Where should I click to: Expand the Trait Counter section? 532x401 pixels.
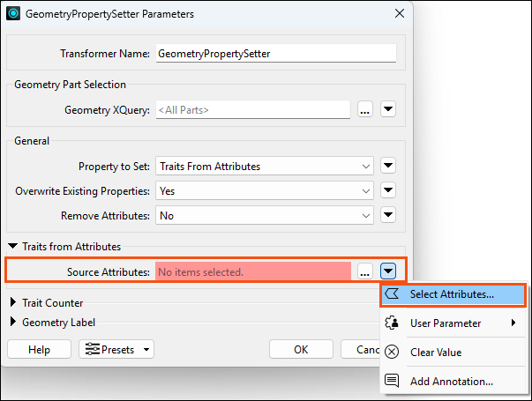(x=13, y=302)
